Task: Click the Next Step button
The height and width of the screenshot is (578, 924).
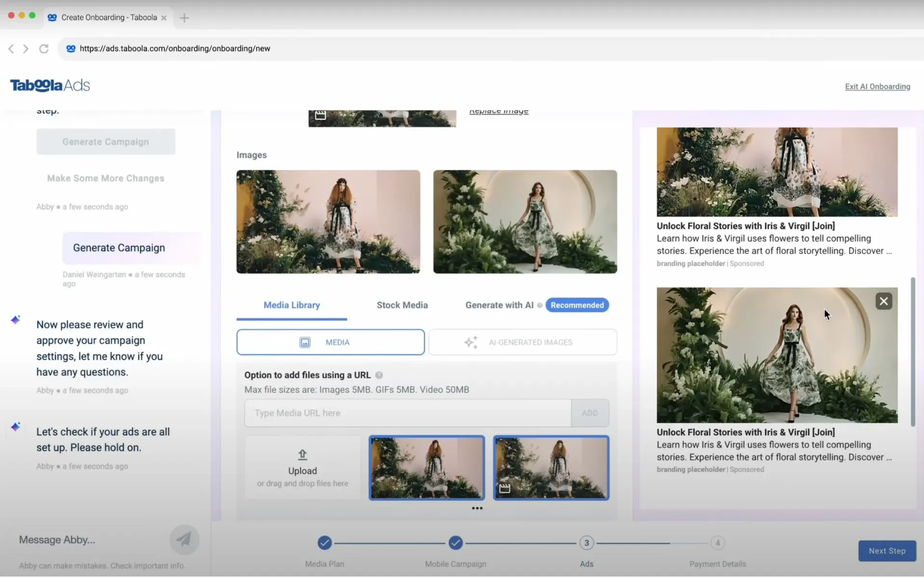Action: point(886,551)
